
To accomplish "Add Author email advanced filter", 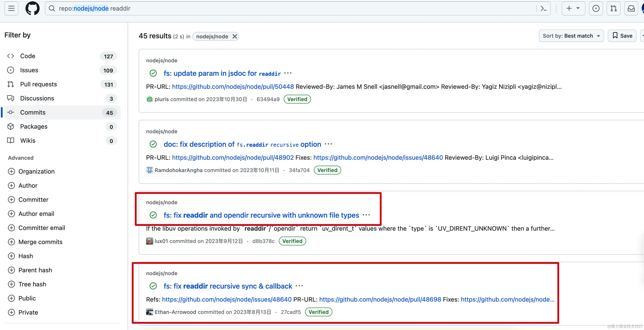I will click(x=31, y=214).
